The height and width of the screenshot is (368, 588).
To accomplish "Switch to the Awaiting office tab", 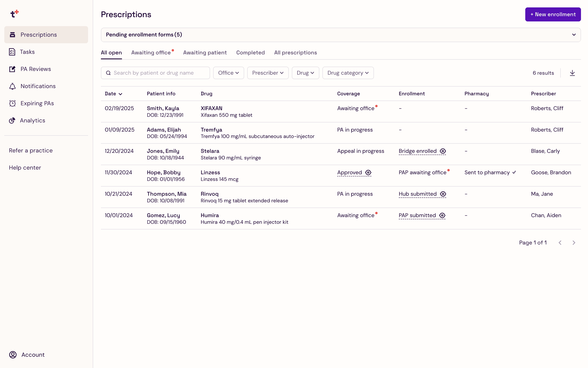I will (151, 53).
